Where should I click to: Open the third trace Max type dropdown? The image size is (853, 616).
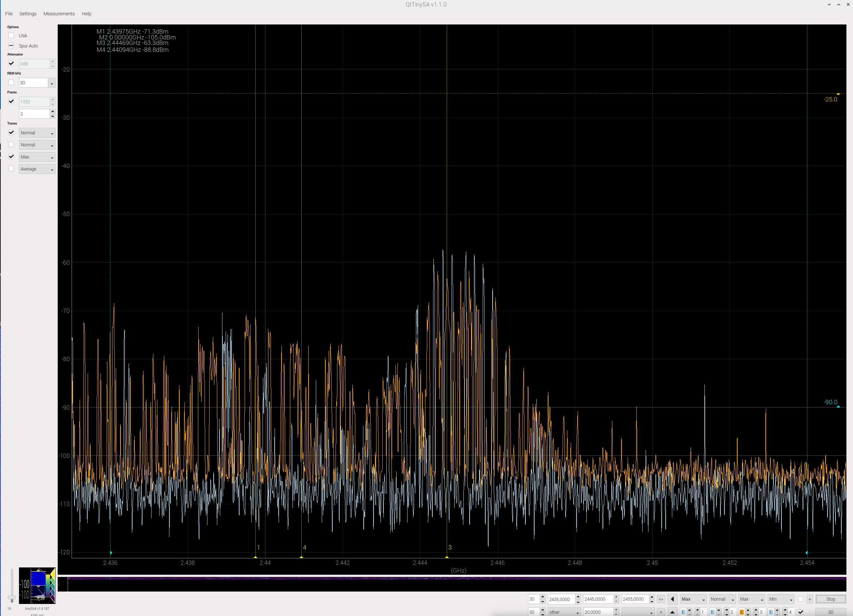point(37,157)
